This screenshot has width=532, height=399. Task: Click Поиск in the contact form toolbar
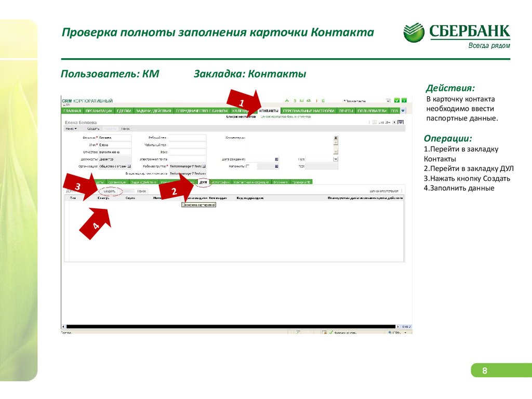click(126, 129)
